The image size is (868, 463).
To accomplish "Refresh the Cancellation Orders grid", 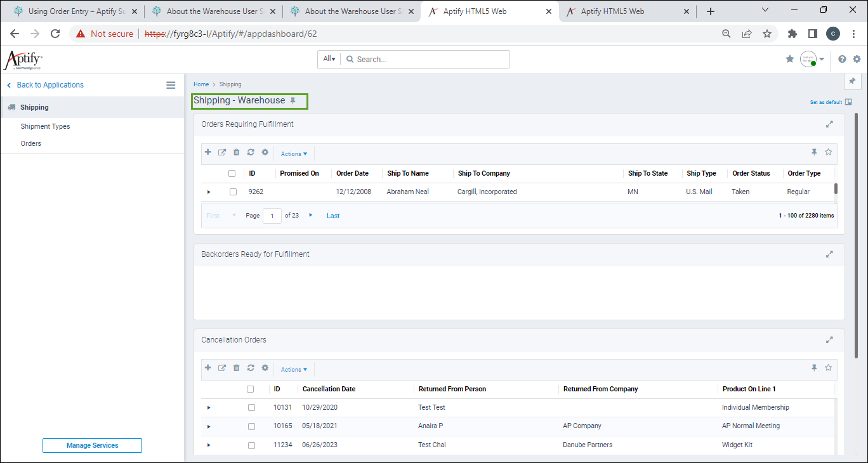I will (251, 368).
